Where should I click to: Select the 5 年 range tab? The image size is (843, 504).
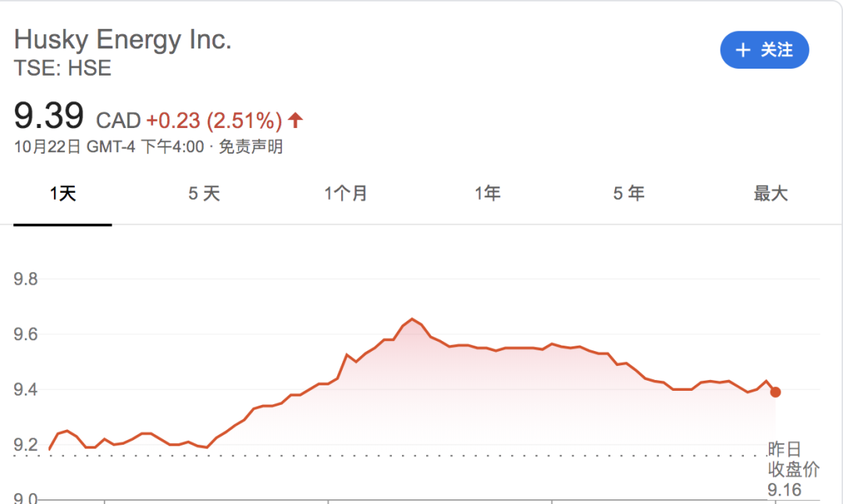[629, 193]
